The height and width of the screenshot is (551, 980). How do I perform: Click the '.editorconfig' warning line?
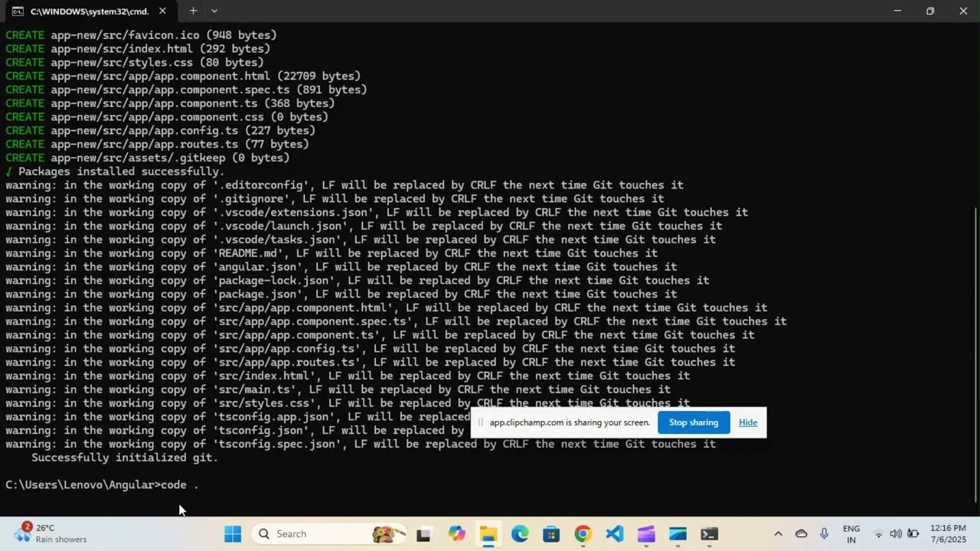point(345,185)
